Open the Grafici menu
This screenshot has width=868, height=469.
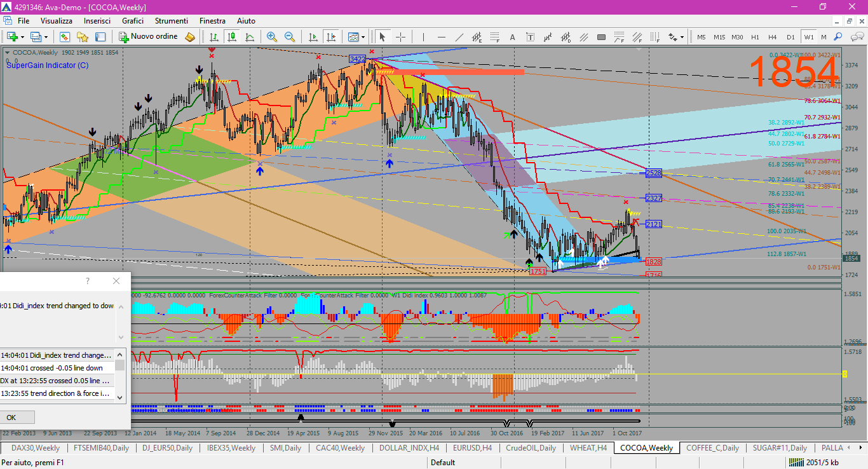tap(133, 21)
